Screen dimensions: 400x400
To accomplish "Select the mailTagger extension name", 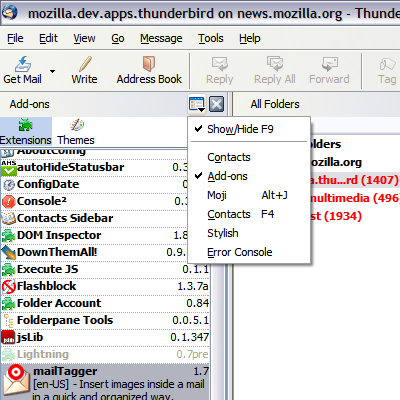I will click(x=65, y=371).
